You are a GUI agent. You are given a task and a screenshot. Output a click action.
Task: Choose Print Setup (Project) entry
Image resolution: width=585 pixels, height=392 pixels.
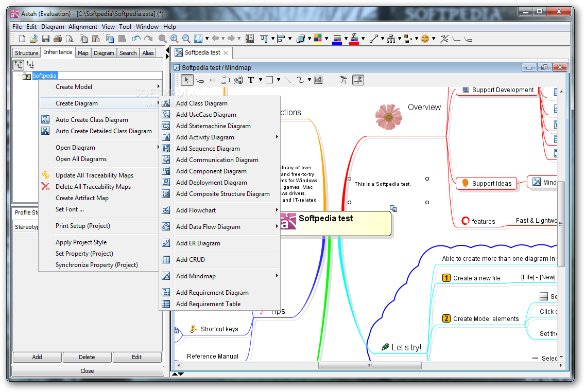(99, 225)
